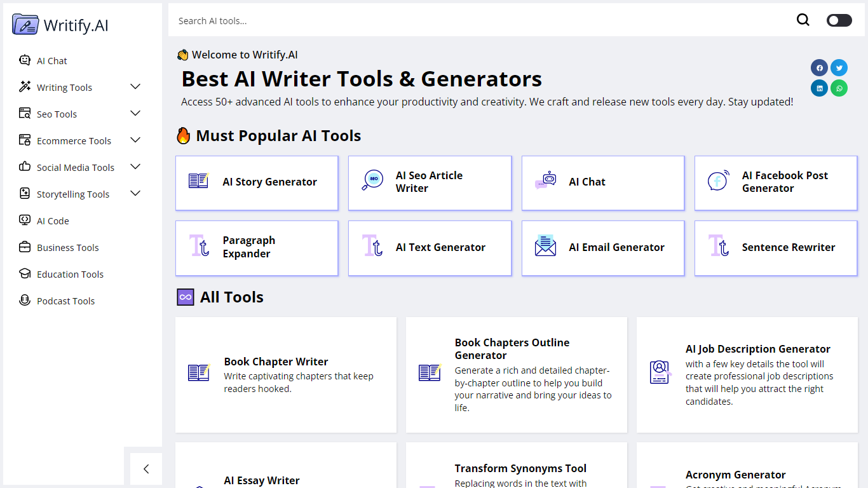This screenshot has width=868, height=488.
Task: Share on Twitter via round icon
Action: (839, 68)
